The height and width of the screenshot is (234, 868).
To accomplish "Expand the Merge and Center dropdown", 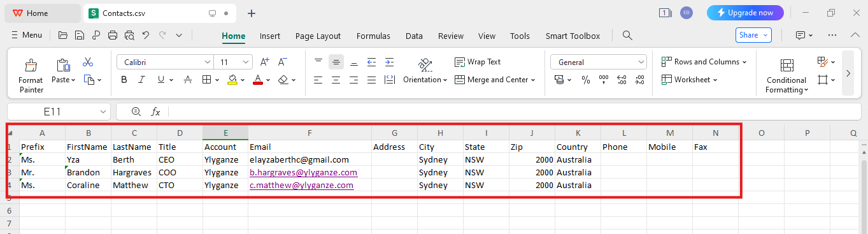I will point(532,80).
